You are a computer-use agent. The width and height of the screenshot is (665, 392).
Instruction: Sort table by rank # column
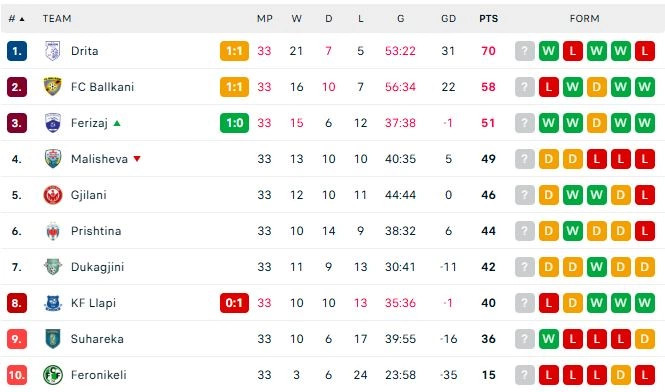pos(17,19)
